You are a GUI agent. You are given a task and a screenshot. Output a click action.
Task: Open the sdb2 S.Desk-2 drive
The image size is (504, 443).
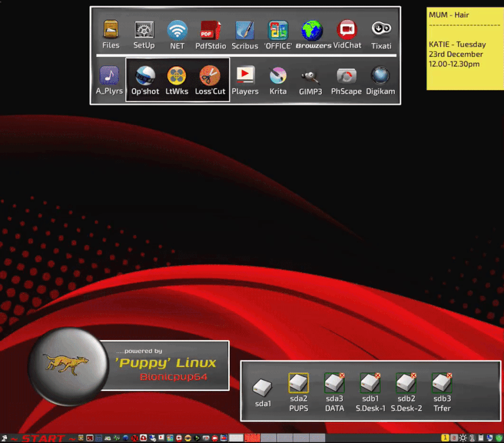pyautogui.click(x=406, y=383)
